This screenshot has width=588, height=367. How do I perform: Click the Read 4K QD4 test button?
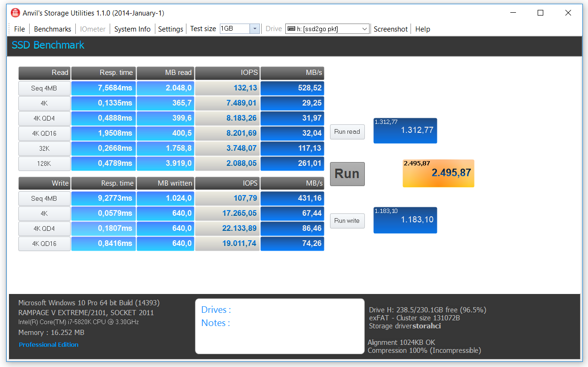coord(44,118)
